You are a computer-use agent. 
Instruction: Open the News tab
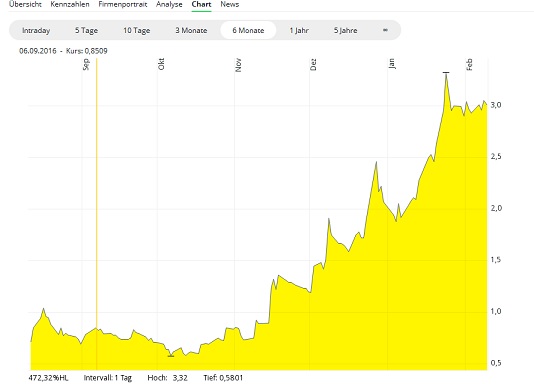pyautogui.click(x=230, y=4)
